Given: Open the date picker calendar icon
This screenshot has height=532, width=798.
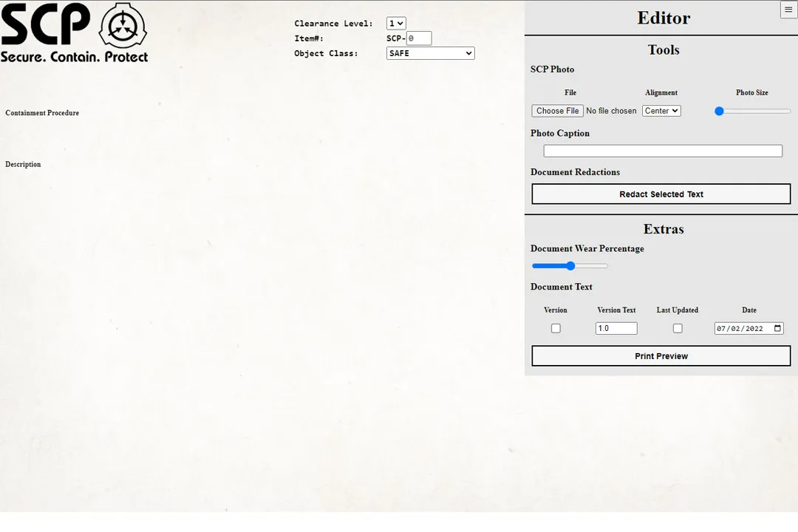Looking at the screenshot, I should pyautogui.click(x=777, y=329).
